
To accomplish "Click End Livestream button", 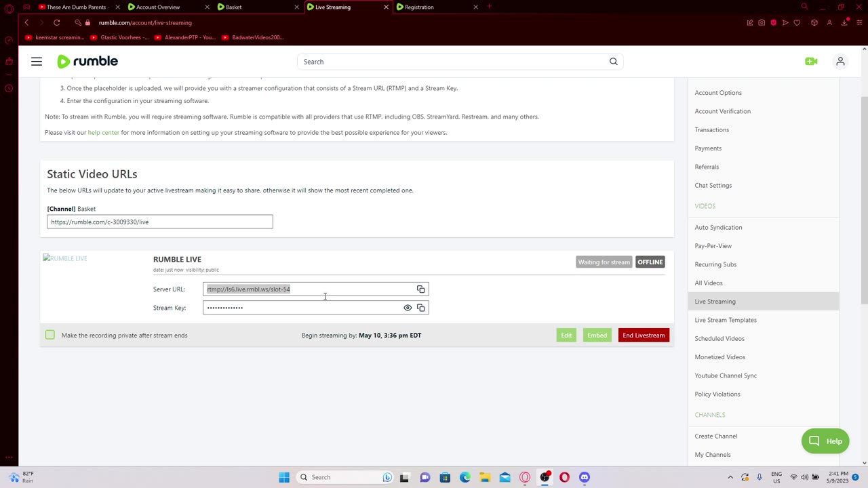I will [x=644, y=335].
